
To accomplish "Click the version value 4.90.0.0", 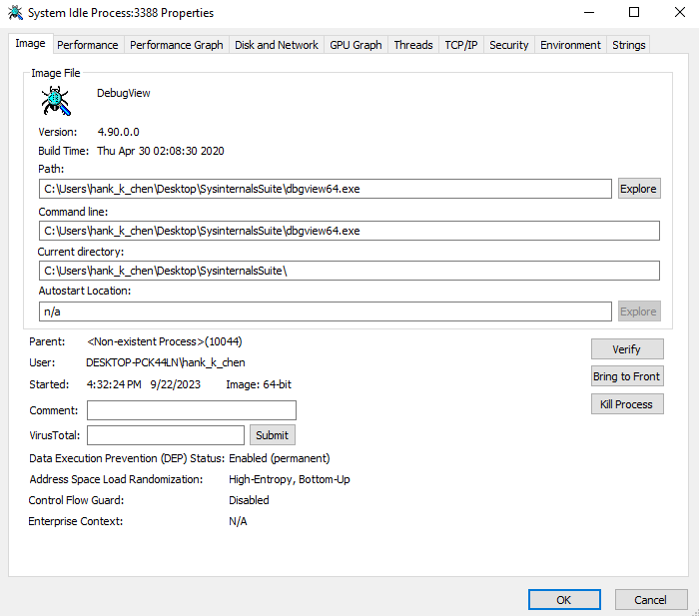I will pyautogui.click(x=118, y=132).
